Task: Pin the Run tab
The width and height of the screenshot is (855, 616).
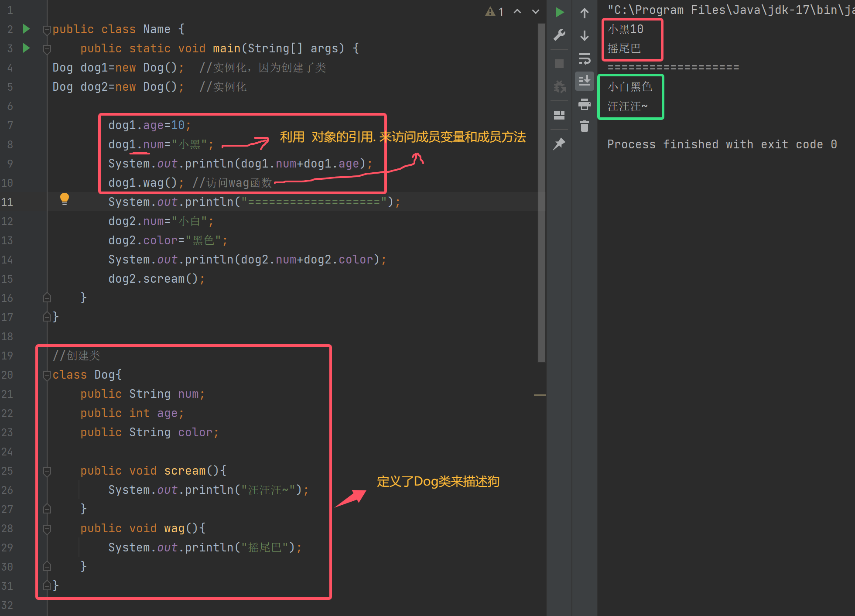Action: click(559, 144)
